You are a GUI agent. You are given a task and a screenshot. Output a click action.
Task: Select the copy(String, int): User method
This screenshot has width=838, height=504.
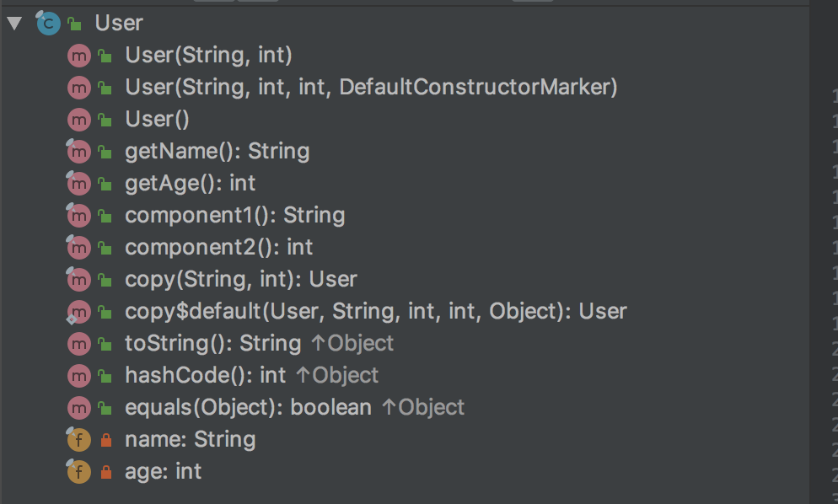click(x=240, y=280)
